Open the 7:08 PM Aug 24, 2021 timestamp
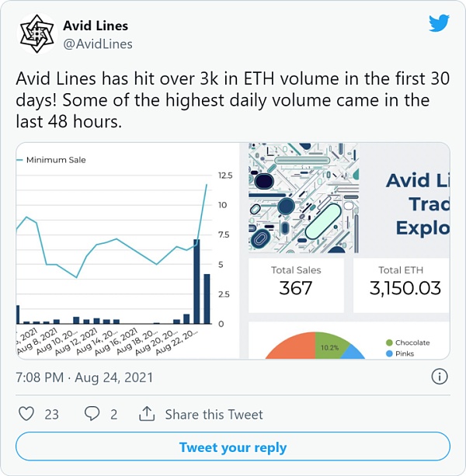Viewport: 466px width, 476px height. coord(85,378)
